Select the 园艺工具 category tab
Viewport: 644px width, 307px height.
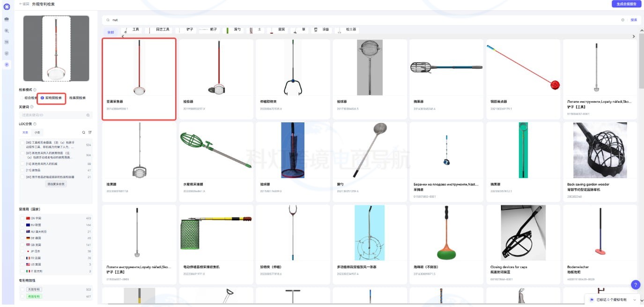pyautogui.click(x=163, y=30)
